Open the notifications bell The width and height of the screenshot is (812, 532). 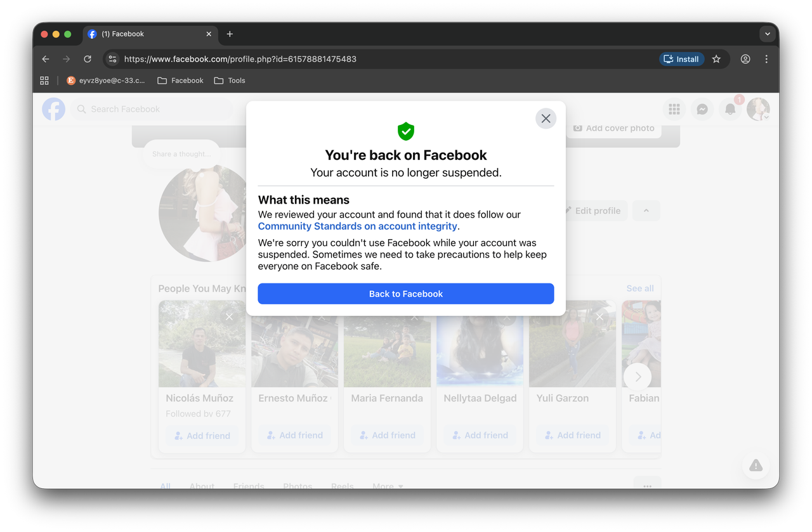point(730,109)
